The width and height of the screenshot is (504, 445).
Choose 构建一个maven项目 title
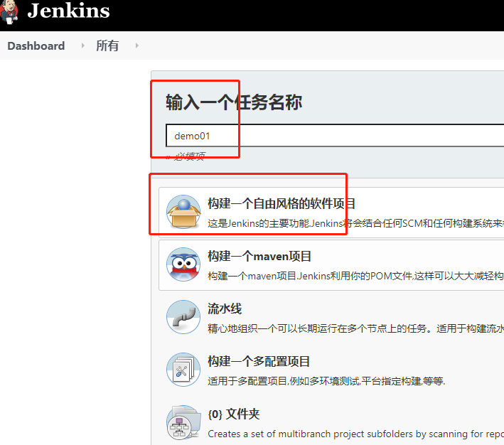click(259, 256)
